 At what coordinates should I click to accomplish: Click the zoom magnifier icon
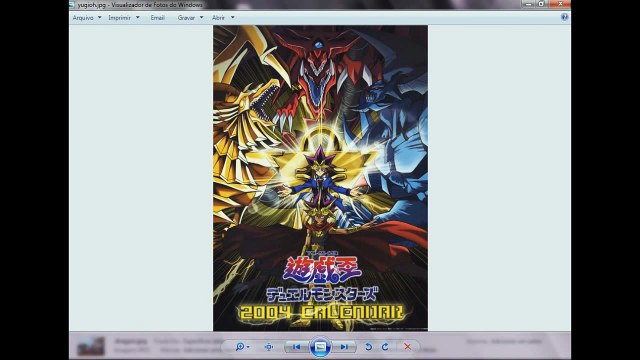pos(240,347)
